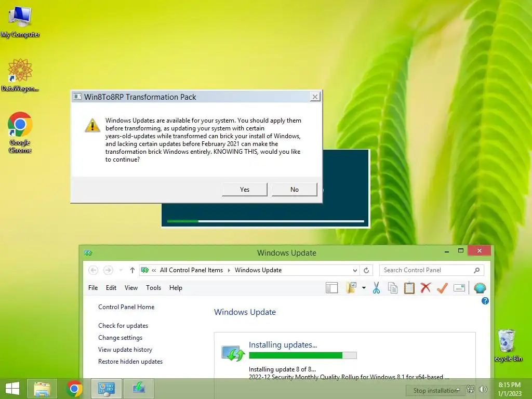Expand the folder options dropdown arrow
Screen dimensions: 532x399
(364, 288)
